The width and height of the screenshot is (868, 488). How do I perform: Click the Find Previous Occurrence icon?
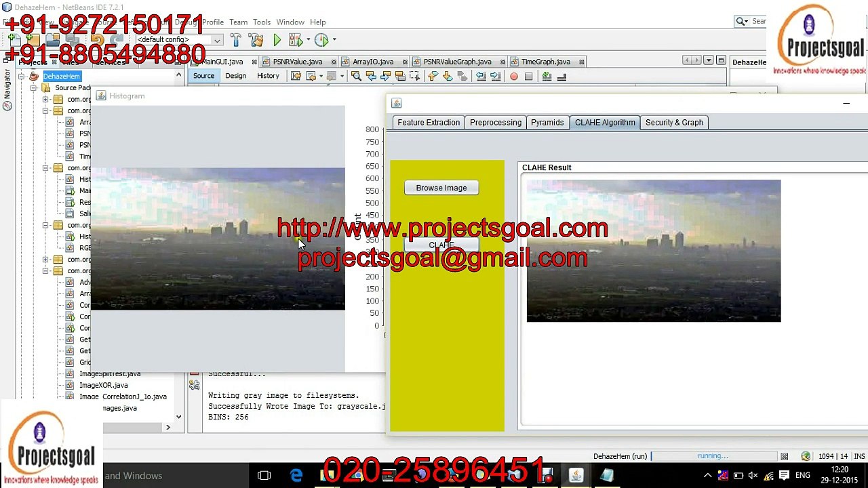[371, 77]
